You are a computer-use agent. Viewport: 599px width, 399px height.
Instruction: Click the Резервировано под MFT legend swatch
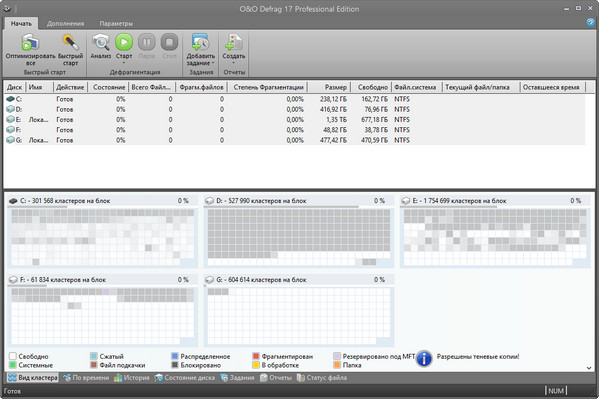tap(337, 356)
